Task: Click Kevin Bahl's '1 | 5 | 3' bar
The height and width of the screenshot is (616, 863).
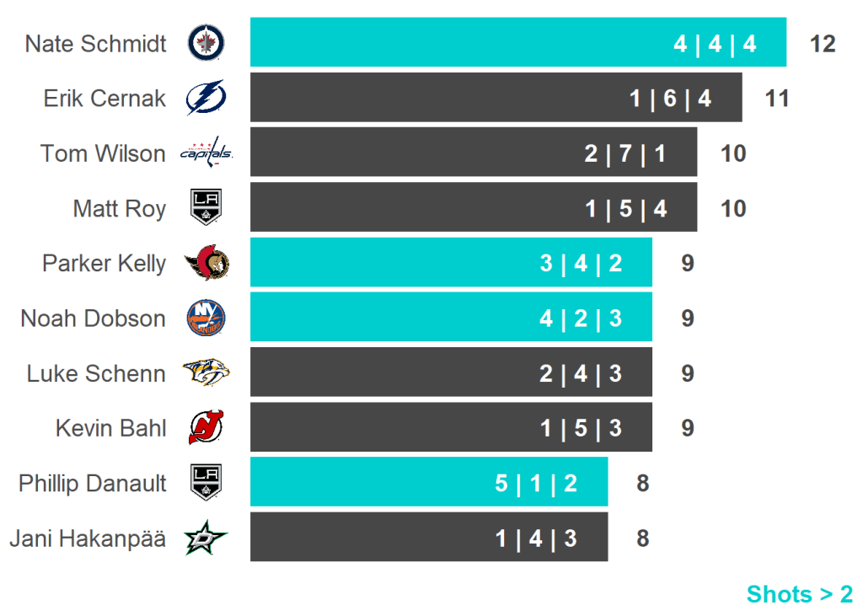Action: 451,428
